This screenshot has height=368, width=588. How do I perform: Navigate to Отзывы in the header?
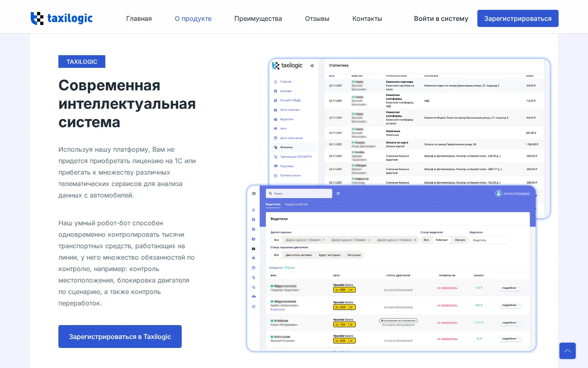(x=317, y=18)
